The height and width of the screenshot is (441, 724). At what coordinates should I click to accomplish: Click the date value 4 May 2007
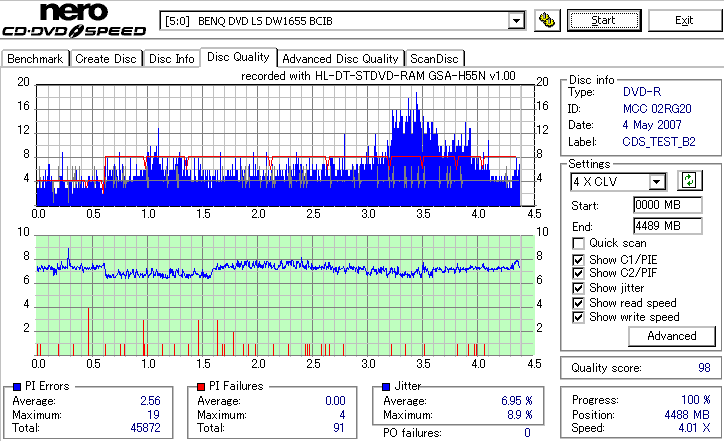coord(652,125)
